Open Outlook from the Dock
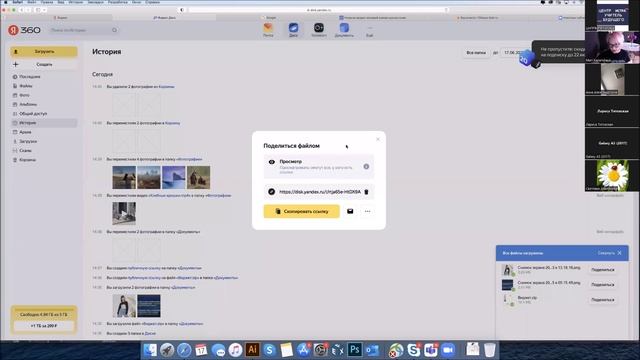The height and width of the screenshot is (360, 640). [x=372, y=350]
